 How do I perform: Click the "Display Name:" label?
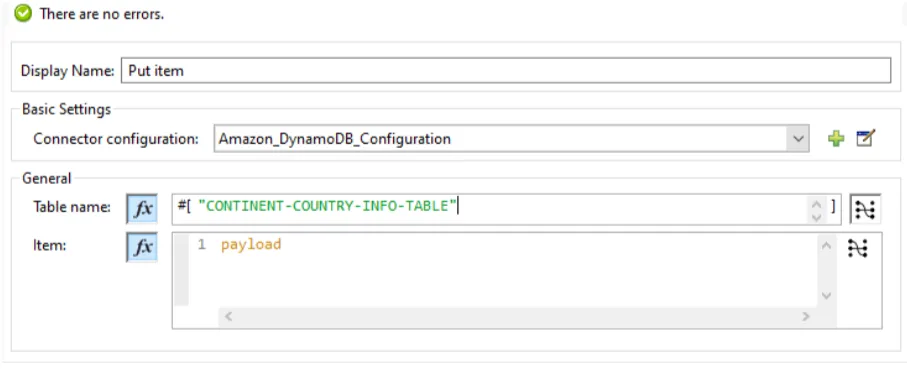click(68, 71)
